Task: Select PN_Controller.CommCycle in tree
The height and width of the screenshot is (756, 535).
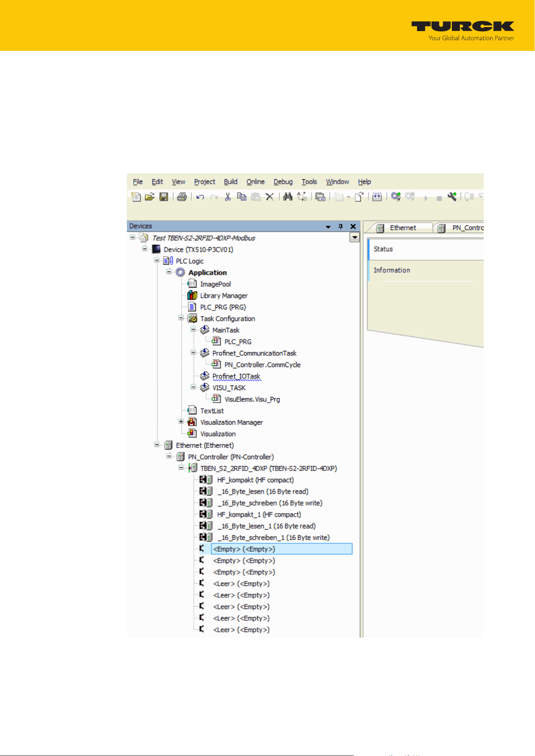Action: point(263,365)
